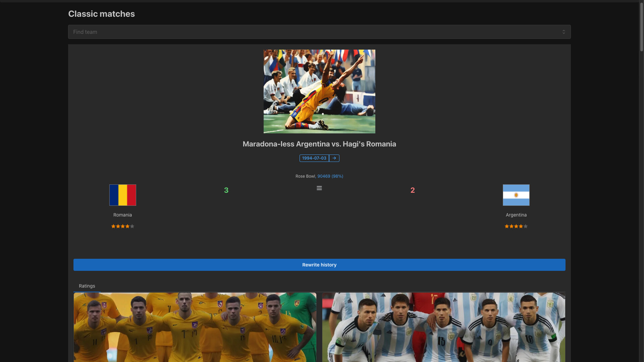Open the match details hamburger menu

[x=319, y=188]
